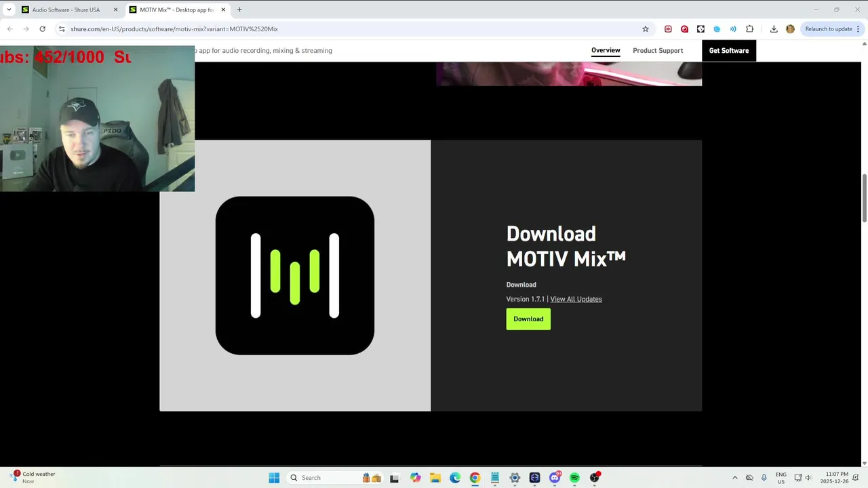
Task: Open Settings gear in the taskbar
Action: pyautogui.click(x=515, y=478)
